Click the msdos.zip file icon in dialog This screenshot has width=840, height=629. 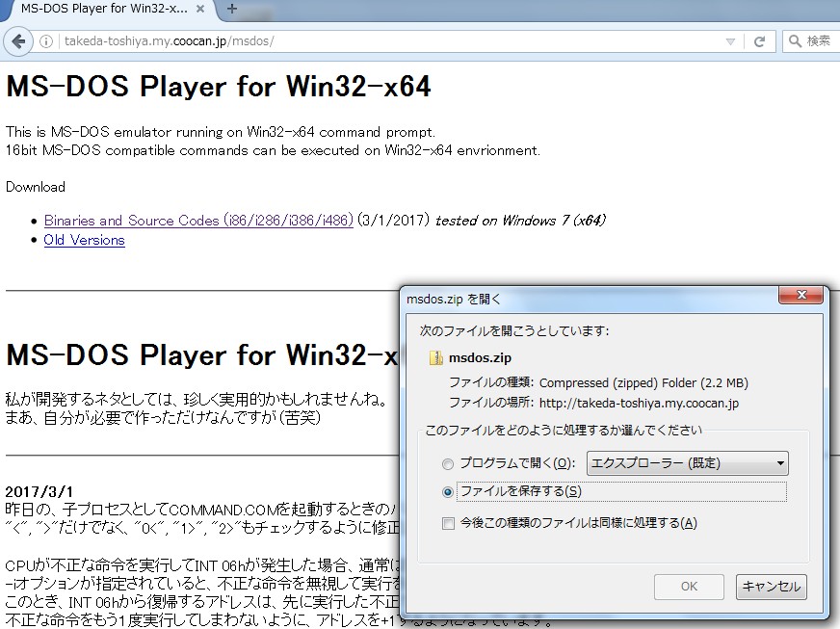coord(436,358)
